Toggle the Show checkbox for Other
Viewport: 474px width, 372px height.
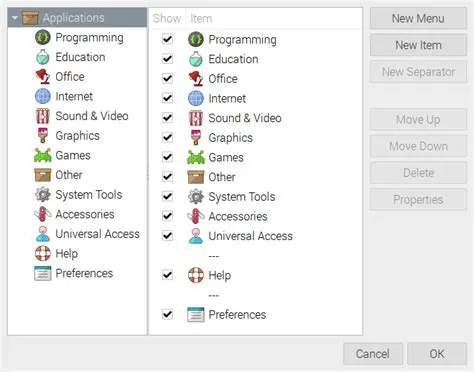167,177
